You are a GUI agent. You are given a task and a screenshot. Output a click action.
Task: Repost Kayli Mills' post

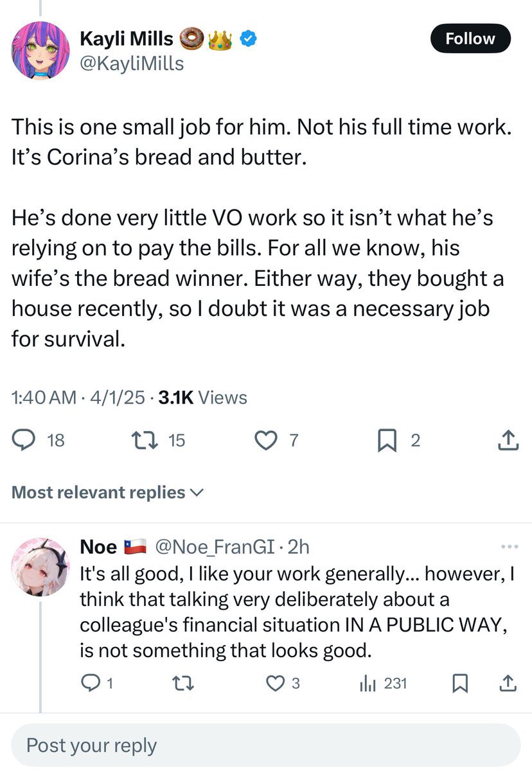coord(157,440)
